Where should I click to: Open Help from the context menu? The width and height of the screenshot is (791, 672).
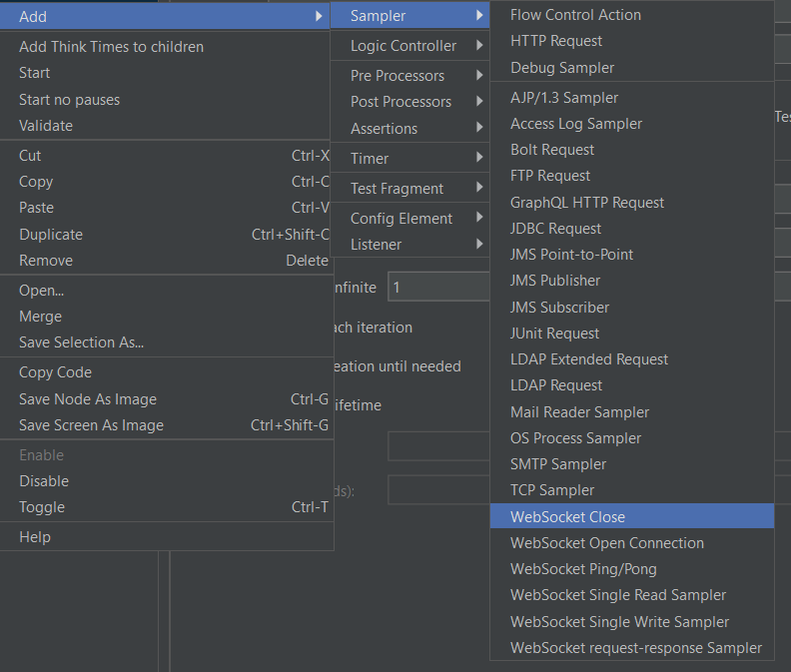point(35,537)
